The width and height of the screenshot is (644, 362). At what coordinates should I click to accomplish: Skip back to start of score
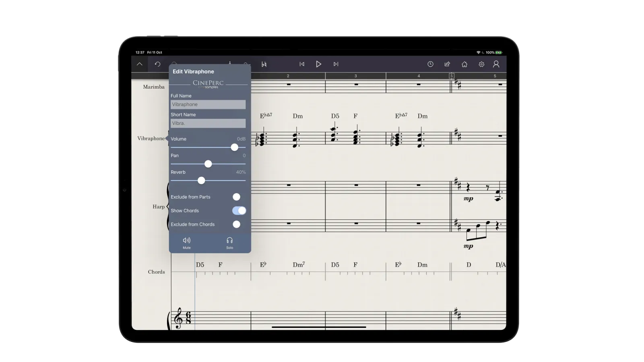coord(302,64)
